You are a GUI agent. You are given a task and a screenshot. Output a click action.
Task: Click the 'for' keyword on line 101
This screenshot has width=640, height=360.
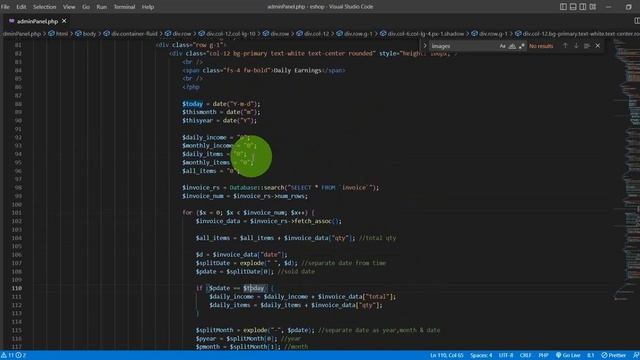pyautogui.click(x=187, y=213)
